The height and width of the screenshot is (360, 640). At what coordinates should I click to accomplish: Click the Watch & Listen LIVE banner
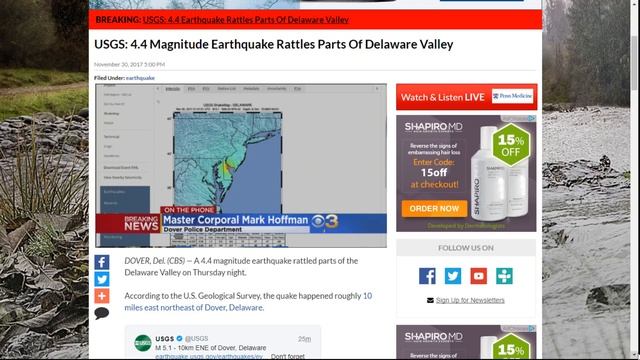click(x=467, y=97)
